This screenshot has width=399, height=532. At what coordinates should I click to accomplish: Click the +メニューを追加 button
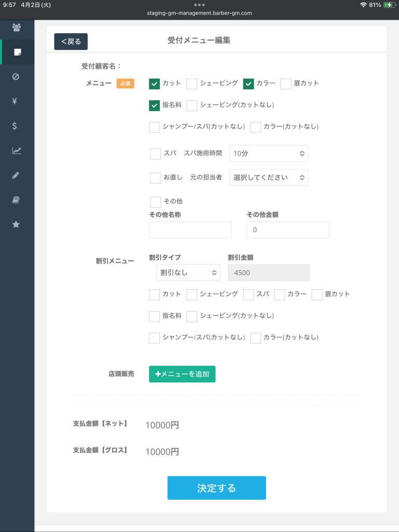(182, 374)
